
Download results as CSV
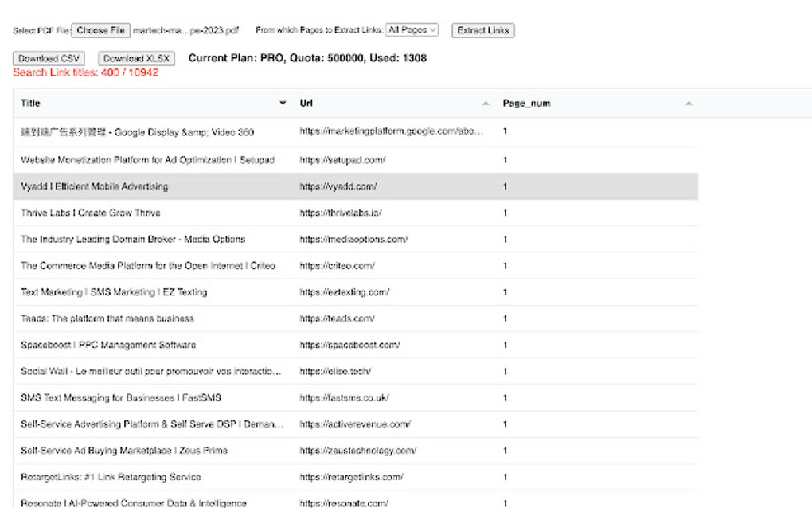point(49,58)
